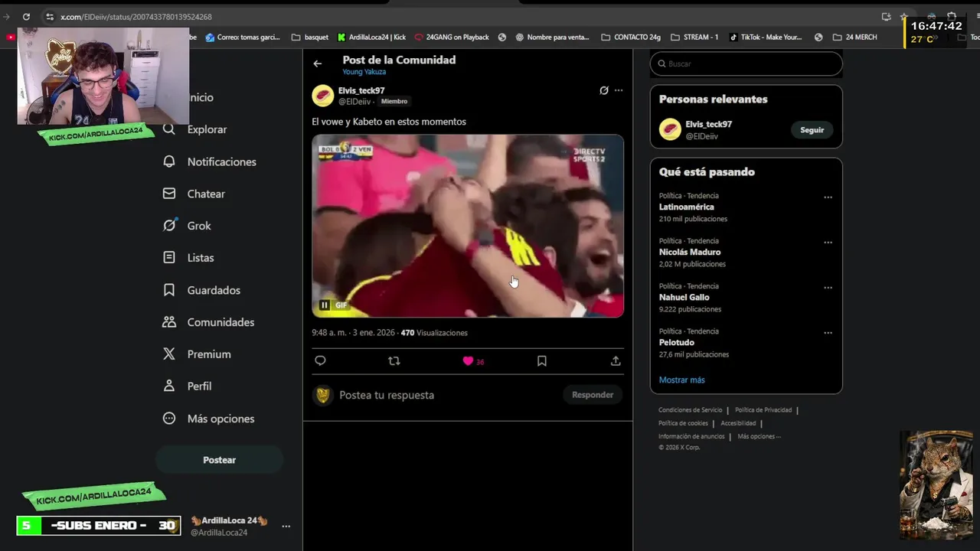This screenshot has width=980, height=551.
Task: Click the back arrow beside Post de la Comunidad
Action: click(318, 64)
